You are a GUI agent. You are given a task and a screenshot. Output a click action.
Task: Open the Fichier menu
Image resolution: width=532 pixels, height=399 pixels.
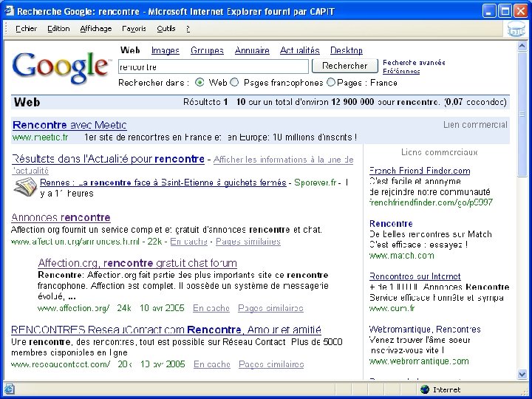click(27, 29)
